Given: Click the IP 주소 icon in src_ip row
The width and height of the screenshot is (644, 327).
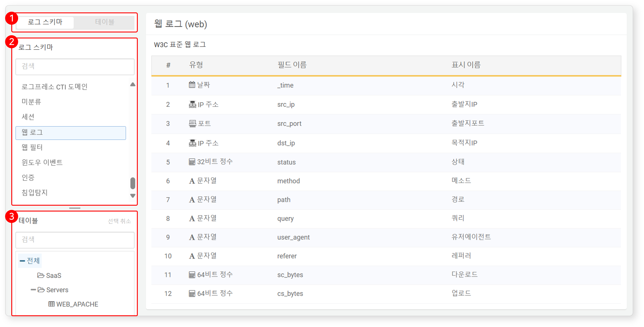Looking at the screenshot, I should click(x=192, y=104).
